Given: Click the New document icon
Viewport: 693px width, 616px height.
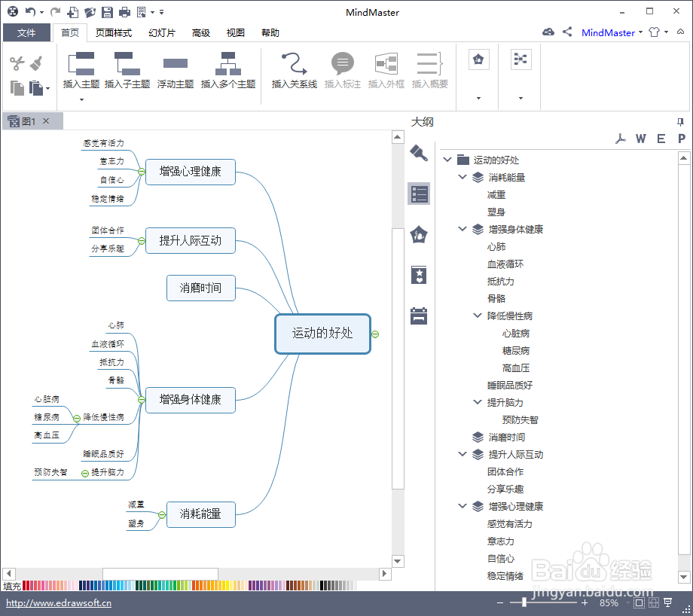Looking at the screenshot, I should coord(73,12).
